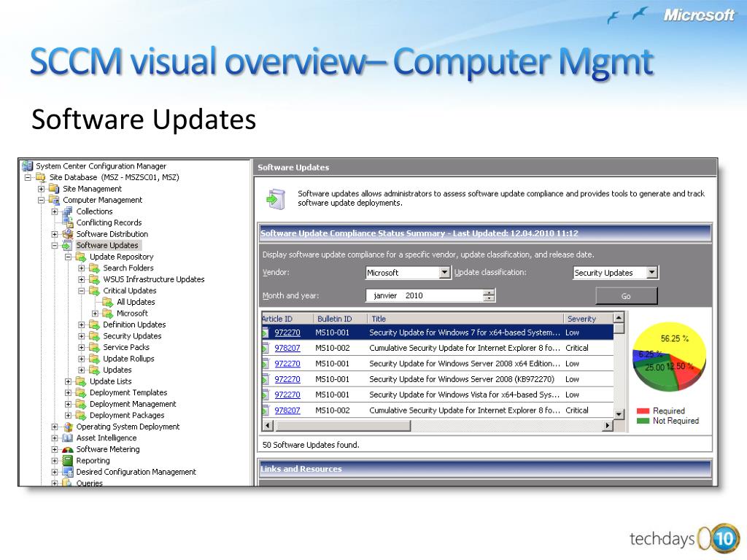Click the list's vertical scrollbar down arrow

619,414
